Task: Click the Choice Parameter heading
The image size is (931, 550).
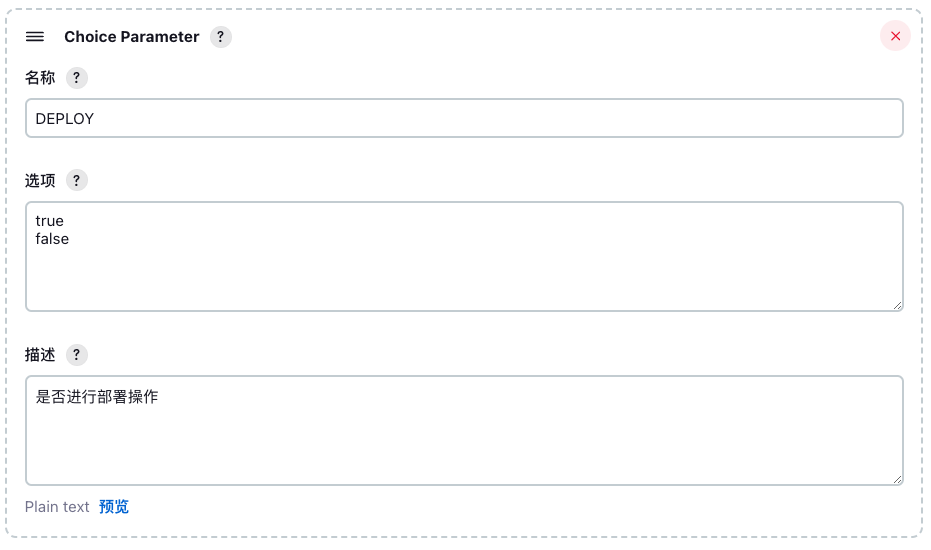Action: [x=132, y=37]
